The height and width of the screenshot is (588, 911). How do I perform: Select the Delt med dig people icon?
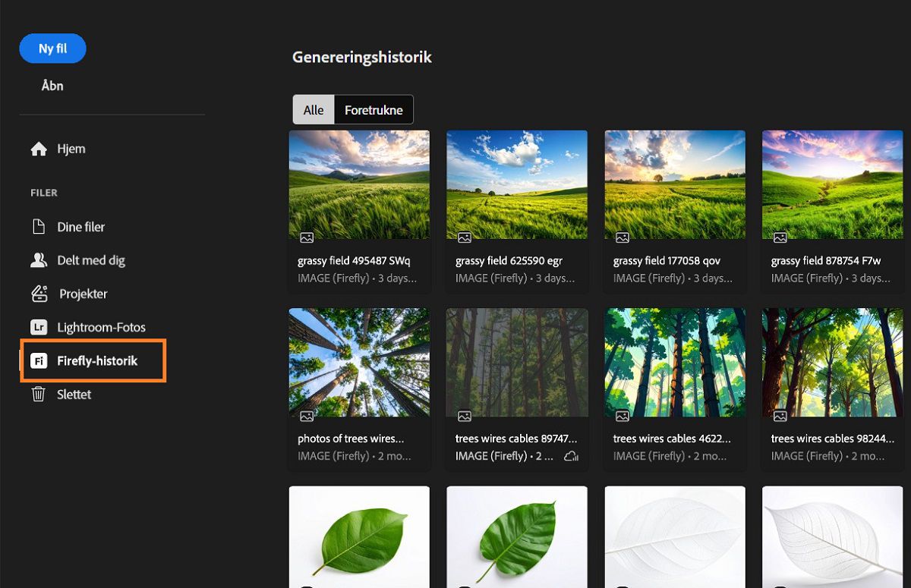click(39, 260)
